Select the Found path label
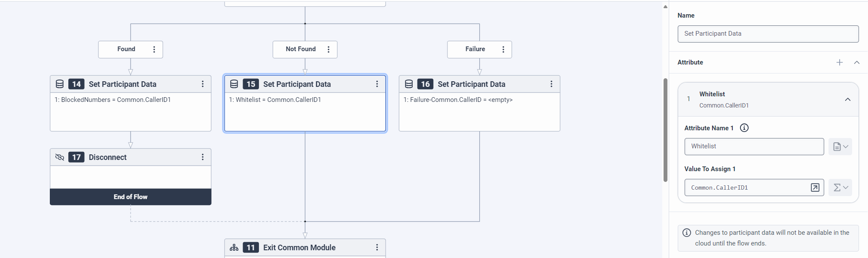Viewport: 868px width, 258px height. pyautogui.click(x=126, y=49)
